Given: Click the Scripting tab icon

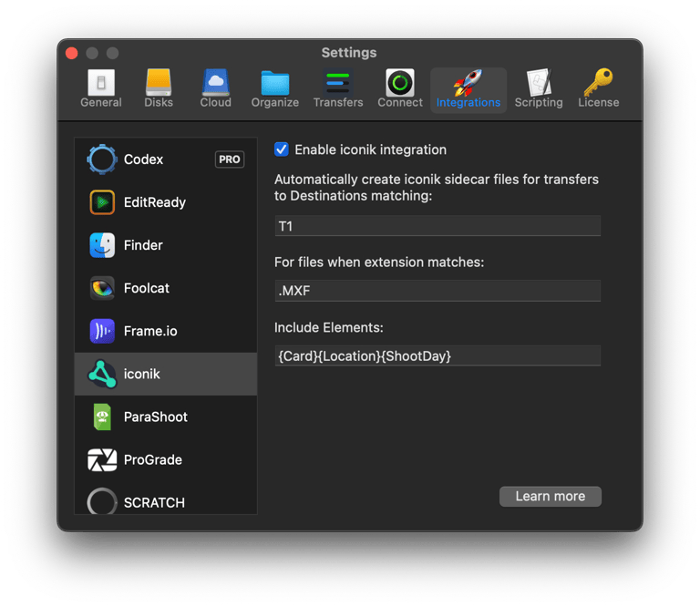Looking at the screenshot, I should pyautogui.click(x=538, y=89).
